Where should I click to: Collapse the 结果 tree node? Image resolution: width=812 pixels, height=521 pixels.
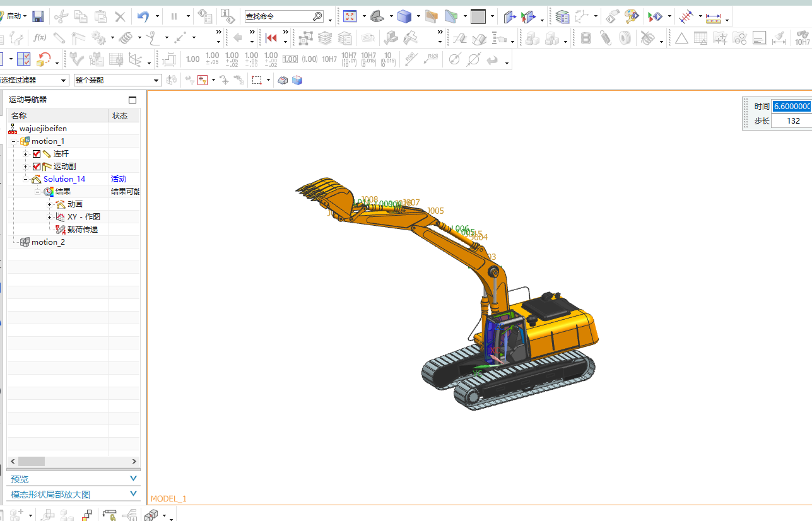pos(38,192)
